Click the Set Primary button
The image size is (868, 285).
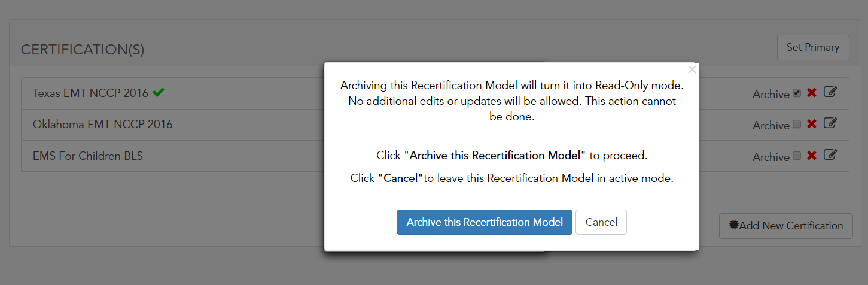(x=813, y=47)
